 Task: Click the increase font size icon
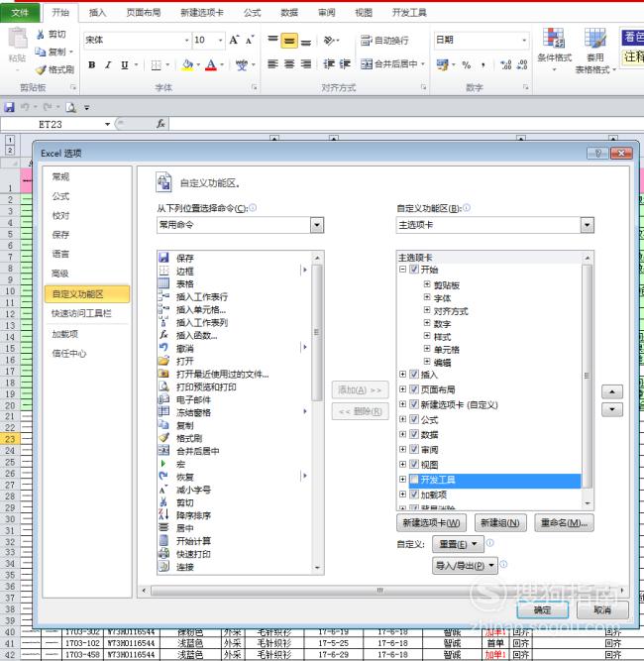tap(234, 40)
